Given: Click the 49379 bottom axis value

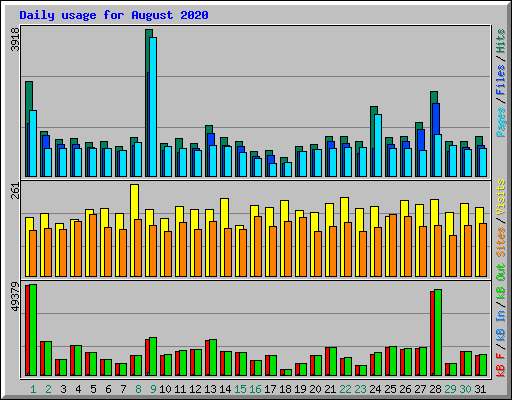Looking at the screenshot, I should click(x=15, y=296).
